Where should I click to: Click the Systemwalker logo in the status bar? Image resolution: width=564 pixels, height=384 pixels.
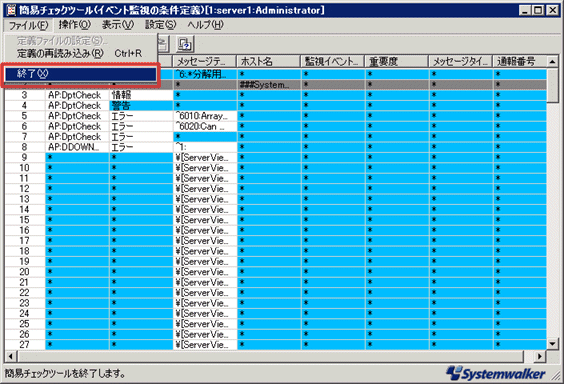click(x=496, y=373)
